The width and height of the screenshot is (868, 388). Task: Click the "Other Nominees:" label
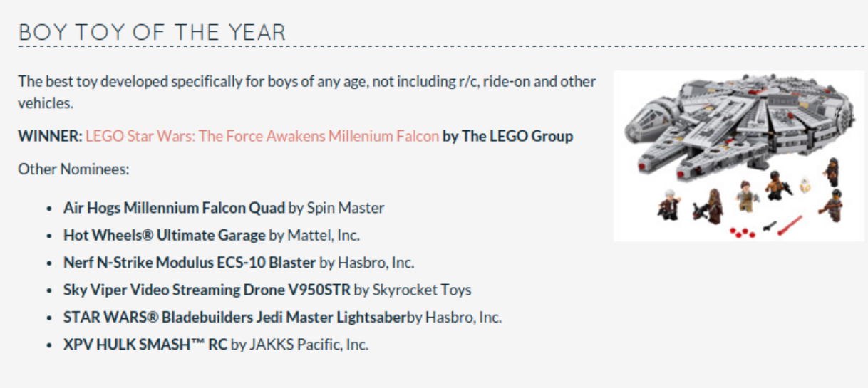73,169
